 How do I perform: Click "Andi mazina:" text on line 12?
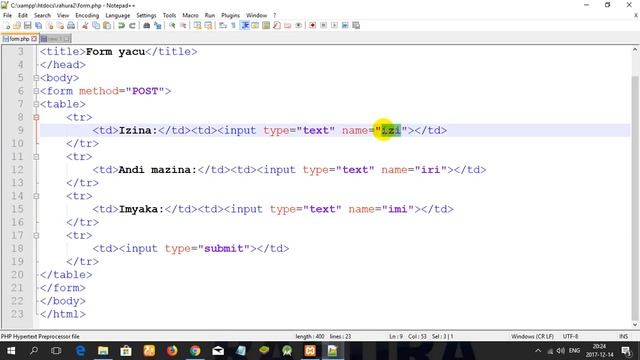click(158, 169)
